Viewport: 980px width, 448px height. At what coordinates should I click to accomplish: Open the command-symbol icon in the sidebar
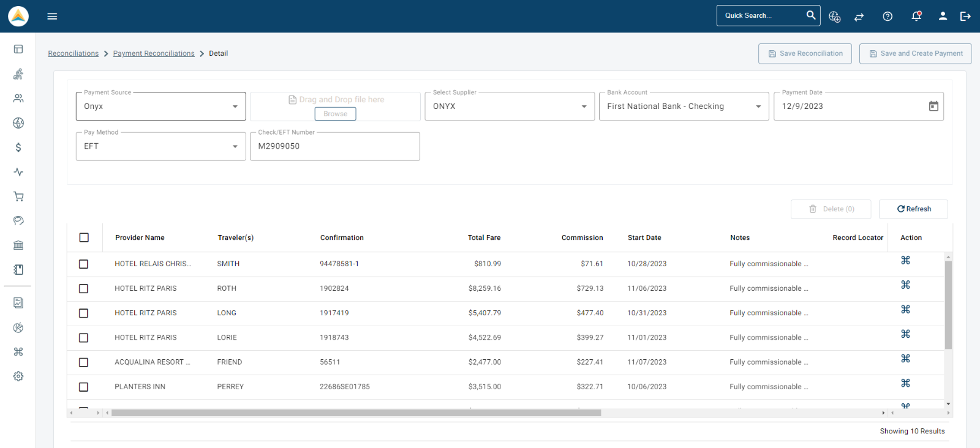point(18,352)
